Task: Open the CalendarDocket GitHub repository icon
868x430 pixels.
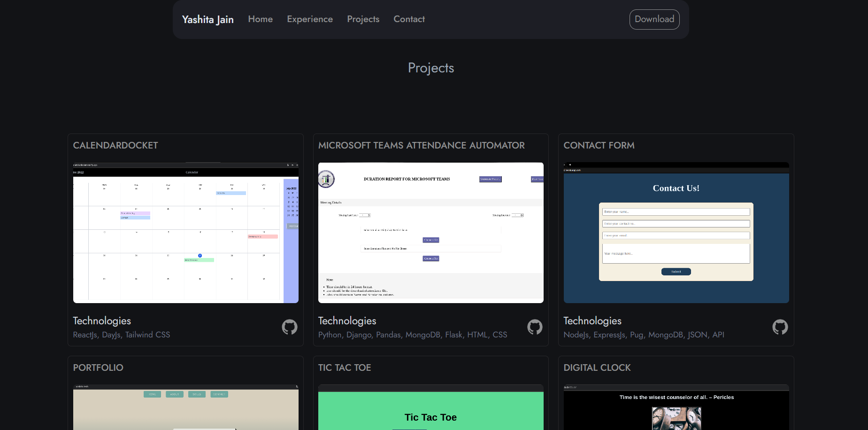Action: (x=290, y=327)
